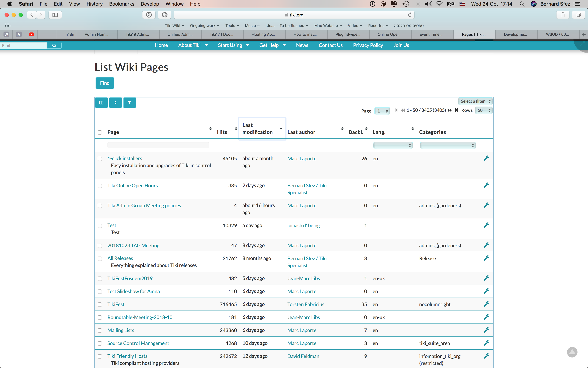Open actions wrench for Tiki Admin Group Meeting policies

pyautogui.click(x=486, y=205)
